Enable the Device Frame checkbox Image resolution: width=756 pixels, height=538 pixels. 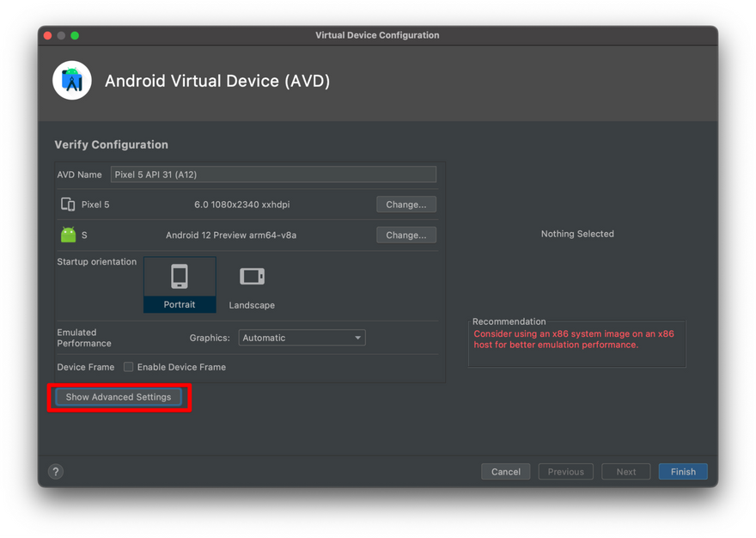(128, 367)
